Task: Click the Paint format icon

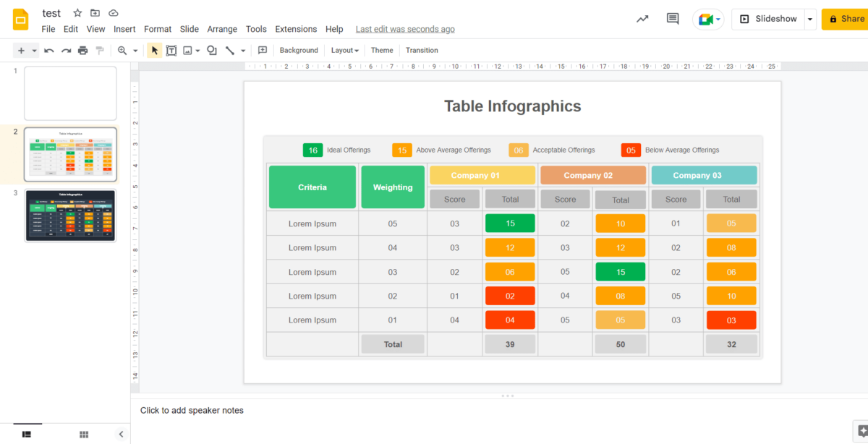Action: [100, 50]
